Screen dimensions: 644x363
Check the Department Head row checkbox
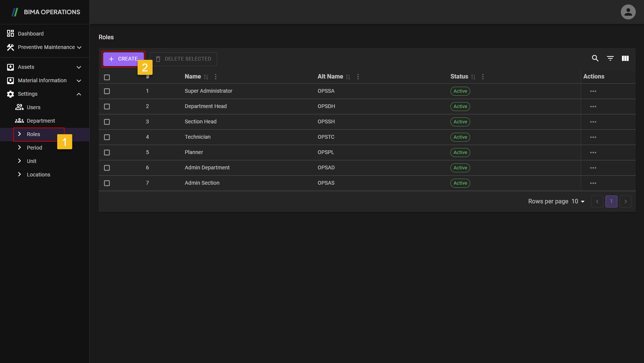tap(107, 107)
